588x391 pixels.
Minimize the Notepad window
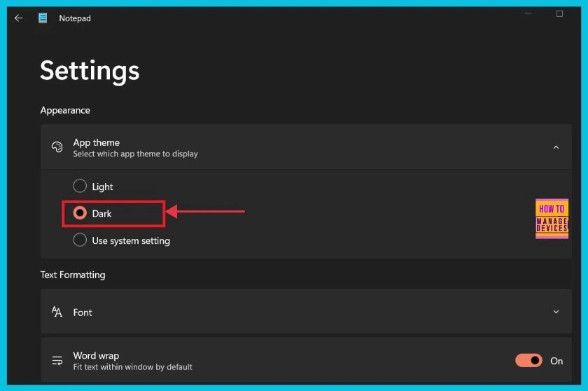(528, 14)
